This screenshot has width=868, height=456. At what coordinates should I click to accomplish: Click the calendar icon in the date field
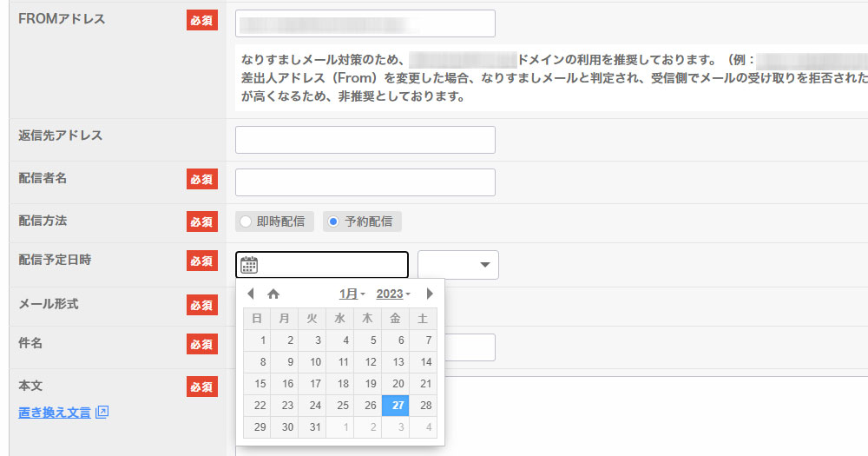[x=249, y=265]
